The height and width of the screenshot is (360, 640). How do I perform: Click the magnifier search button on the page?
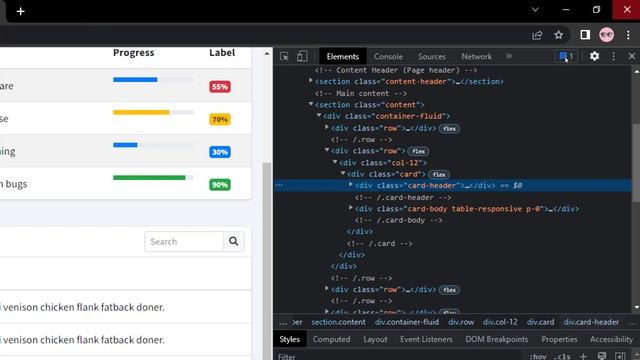pos(233,242)
